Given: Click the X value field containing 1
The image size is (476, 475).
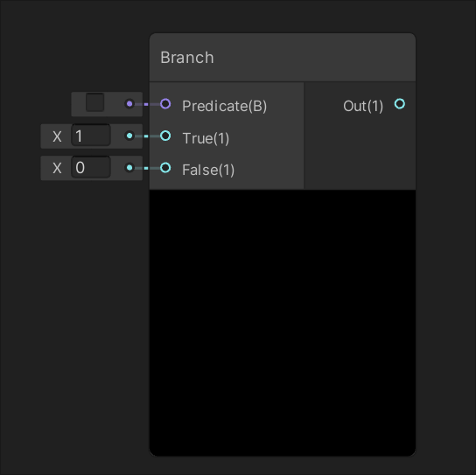Looking at the screenshot, I should [91, 136].
